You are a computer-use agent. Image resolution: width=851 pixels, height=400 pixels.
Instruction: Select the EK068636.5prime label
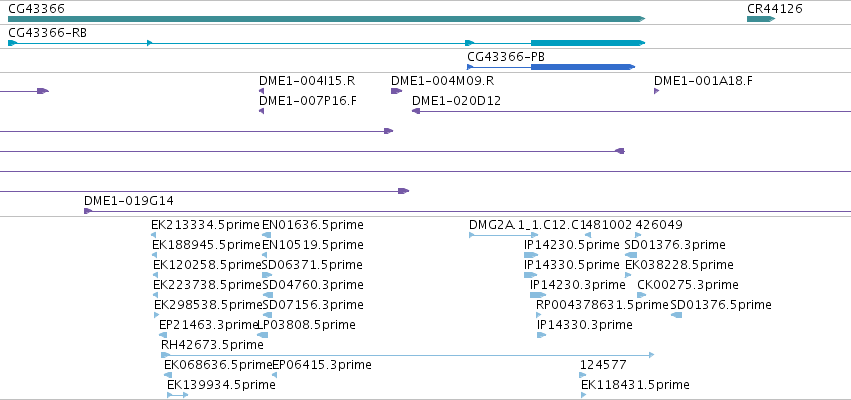click(218, 365)
